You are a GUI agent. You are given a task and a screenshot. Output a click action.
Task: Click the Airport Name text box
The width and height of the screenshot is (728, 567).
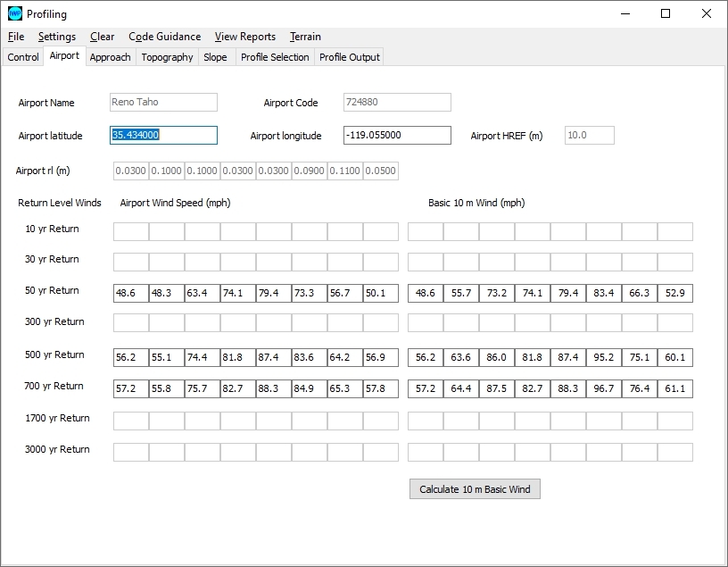(x=163, y=103)
